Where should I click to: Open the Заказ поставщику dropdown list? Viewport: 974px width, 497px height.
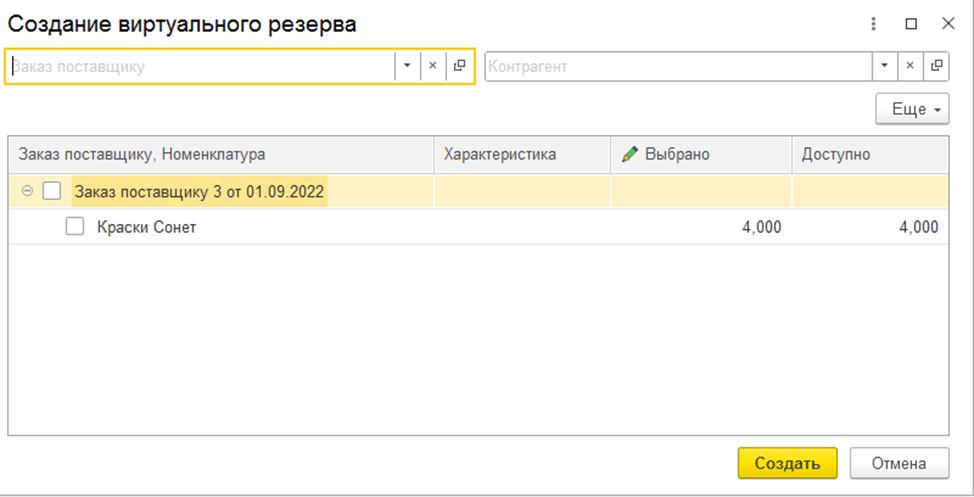tap(407, 66)
